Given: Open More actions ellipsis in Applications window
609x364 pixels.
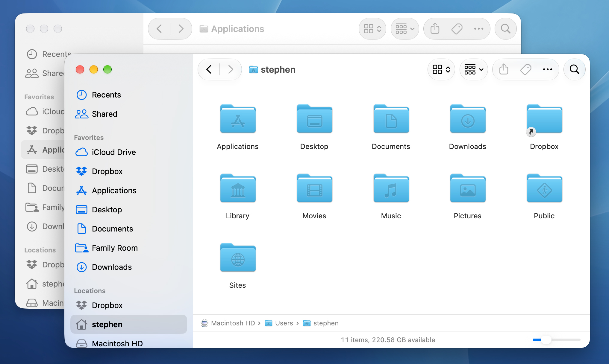Looking at the screenshot, I should pos(479,29).
